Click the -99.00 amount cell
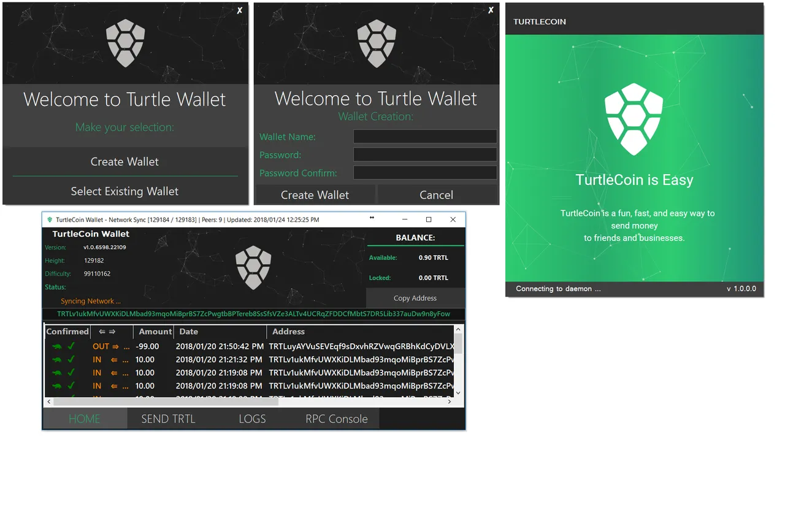Screen dimensions: 785x532 point(147,346)
